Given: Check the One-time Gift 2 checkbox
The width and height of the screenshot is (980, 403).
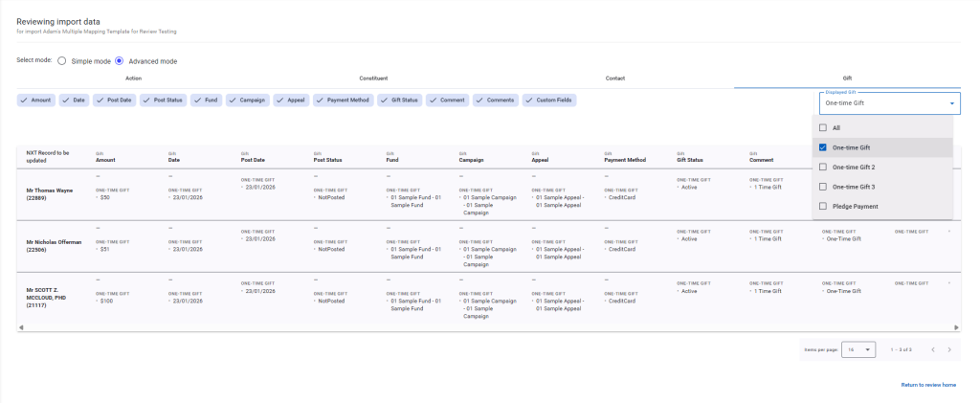Looking at the screenshot, I should tap(822, 167).
